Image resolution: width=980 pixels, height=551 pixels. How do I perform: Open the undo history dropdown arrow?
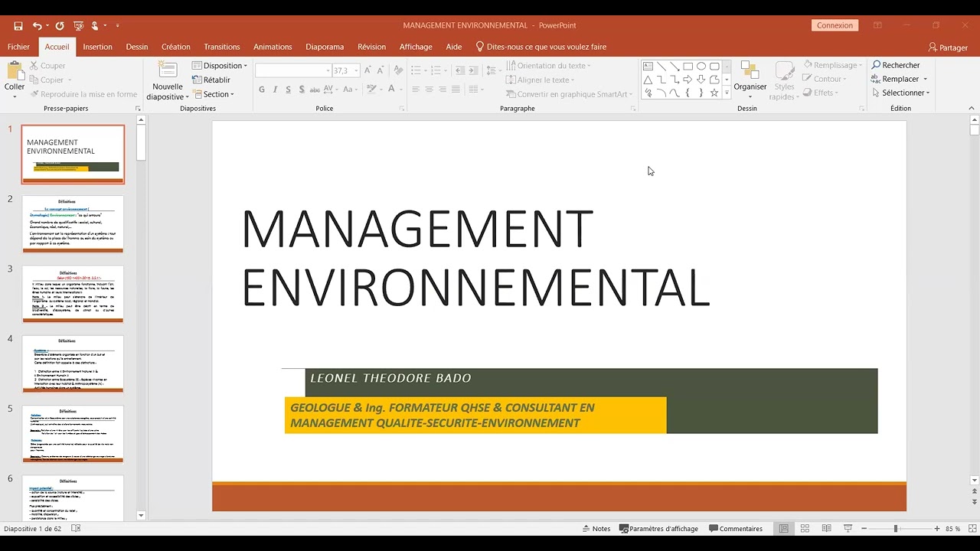47,25
